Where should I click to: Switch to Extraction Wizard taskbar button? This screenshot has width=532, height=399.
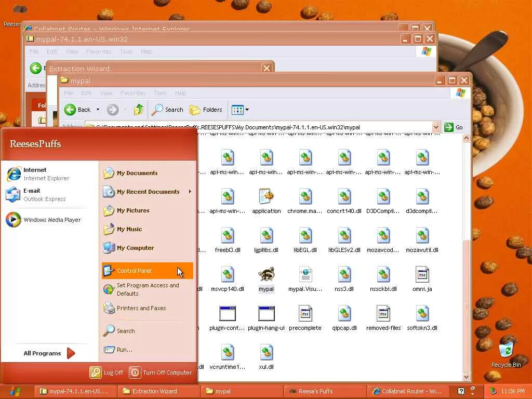pyautogui.click(x=158, y=391)
